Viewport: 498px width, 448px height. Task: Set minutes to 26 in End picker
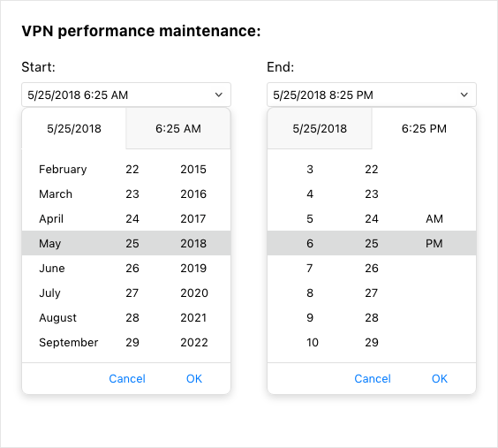point(372,268)
